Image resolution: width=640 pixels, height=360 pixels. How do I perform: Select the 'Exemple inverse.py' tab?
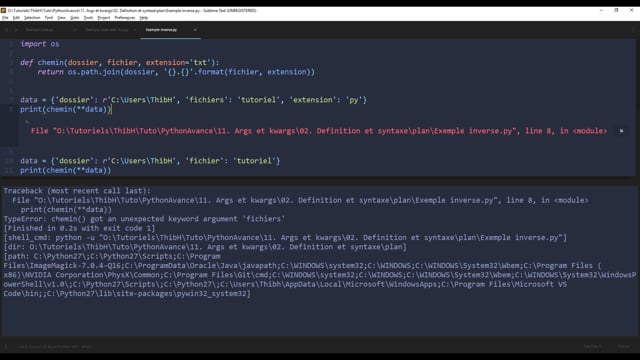click(162, 30)
